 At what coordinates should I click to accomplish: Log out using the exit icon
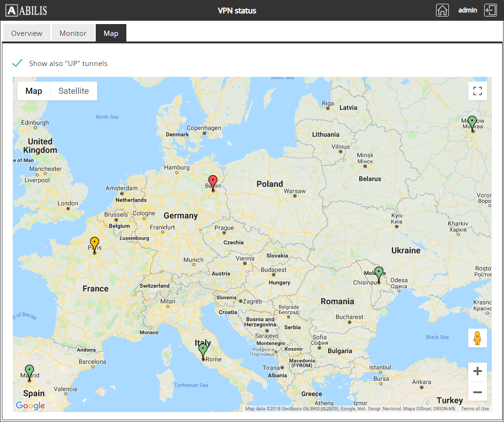coord(491,10)
